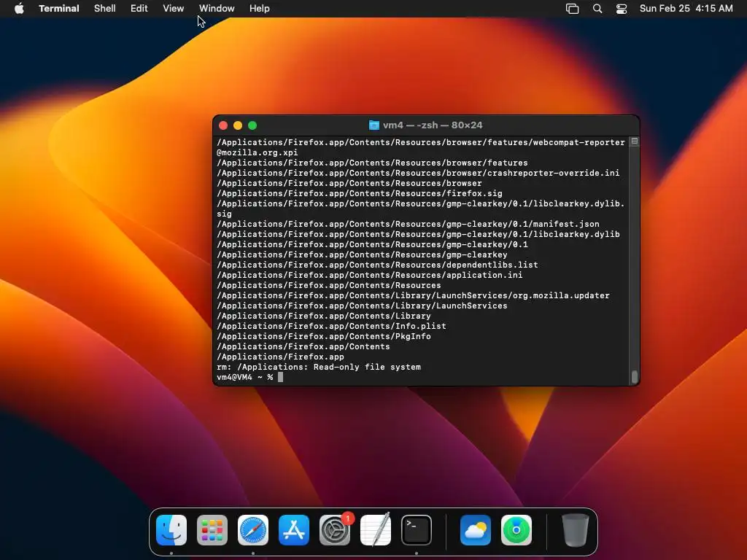This screenshot has width=747, height=560.
Task: Zoom the Terminal window with green button
Action: click(x=252, y=125)
